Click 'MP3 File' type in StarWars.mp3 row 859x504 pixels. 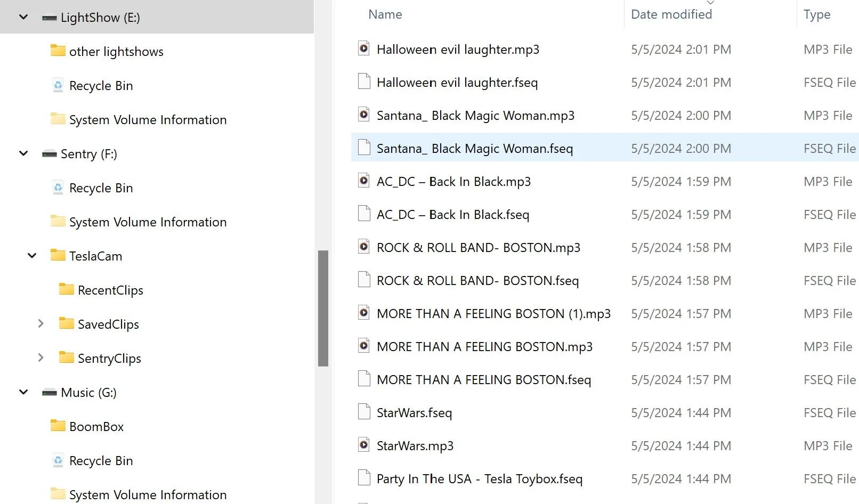click(x=828, y=446)
